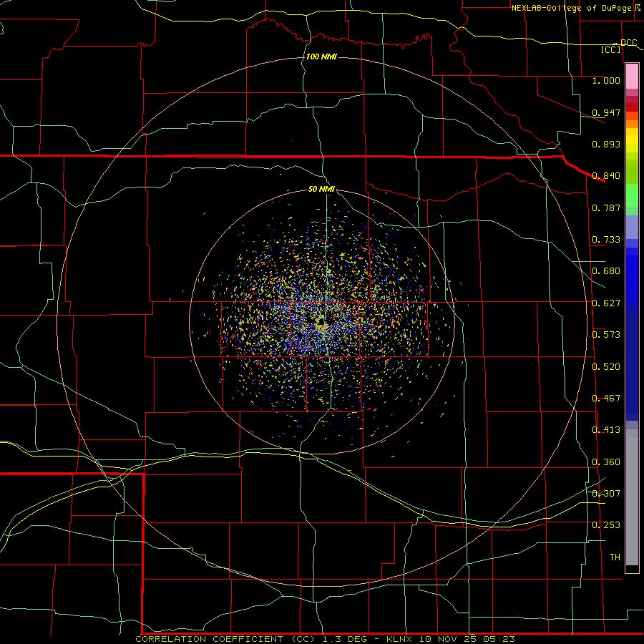This screenshot has width=644, height=644.
Task: Select the 0.413 scale value
Action: tap(606, 430)
